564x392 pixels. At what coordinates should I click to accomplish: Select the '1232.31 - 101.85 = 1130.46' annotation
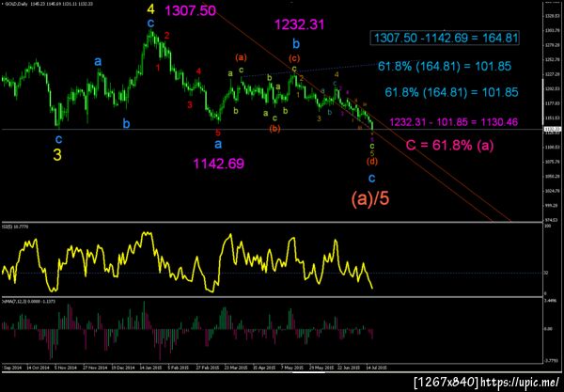tap(454, 122)
